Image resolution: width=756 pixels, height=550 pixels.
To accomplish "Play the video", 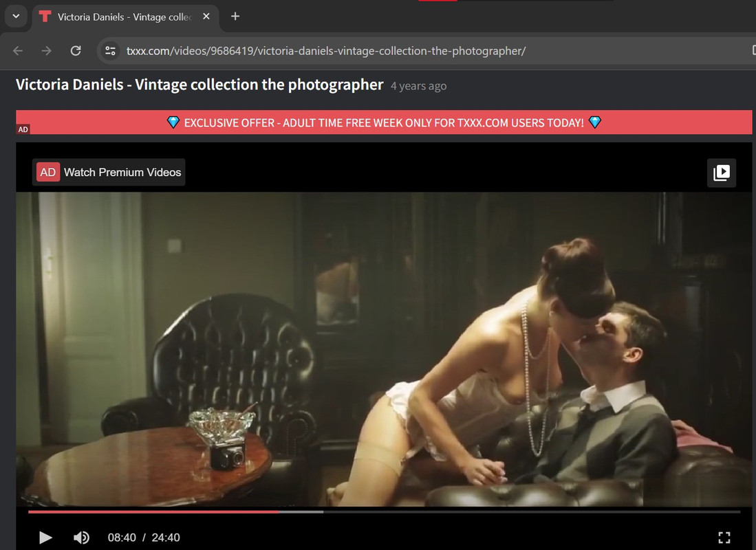I will pyautogui.click(x=45, y=537).
